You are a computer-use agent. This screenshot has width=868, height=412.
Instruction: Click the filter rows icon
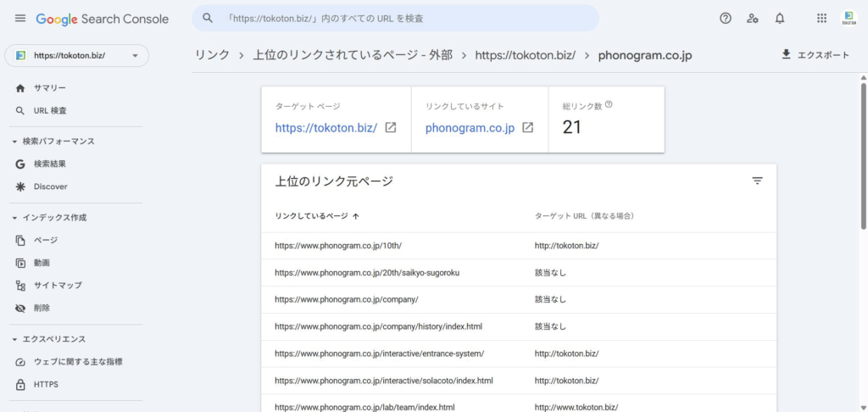(757, 181)
